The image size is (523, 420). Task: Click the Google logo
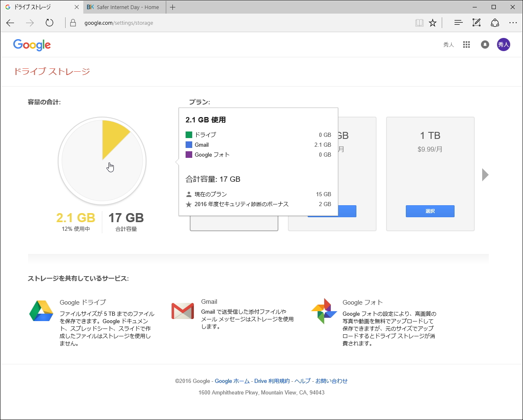(32, 45)
